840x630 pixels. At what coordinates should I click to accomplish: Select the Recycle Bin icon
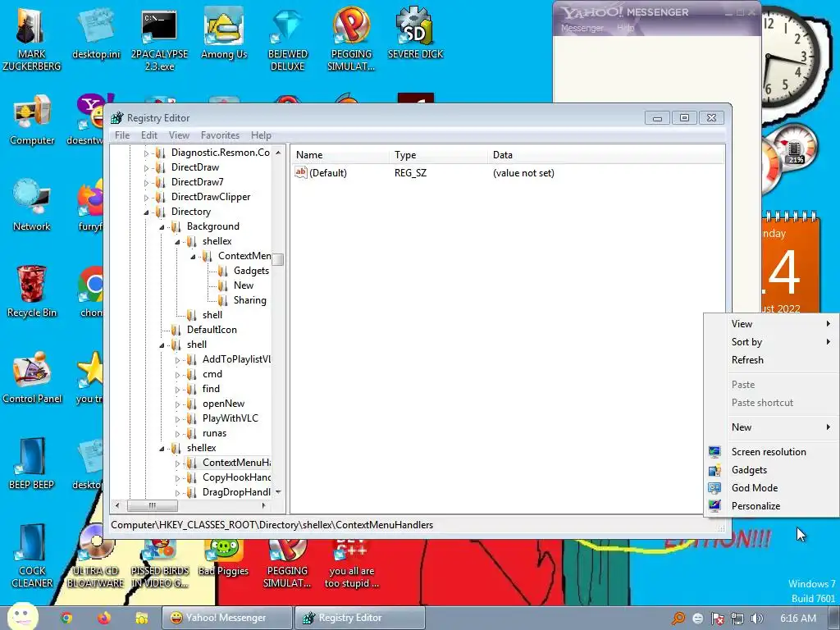32,292
